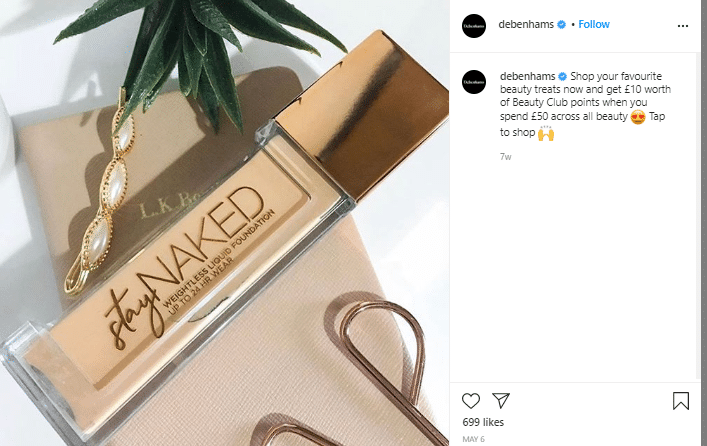Viewport: 707px width, 446px height.
Task: Open the MAY 6 post date
Action: coord(473,439)
